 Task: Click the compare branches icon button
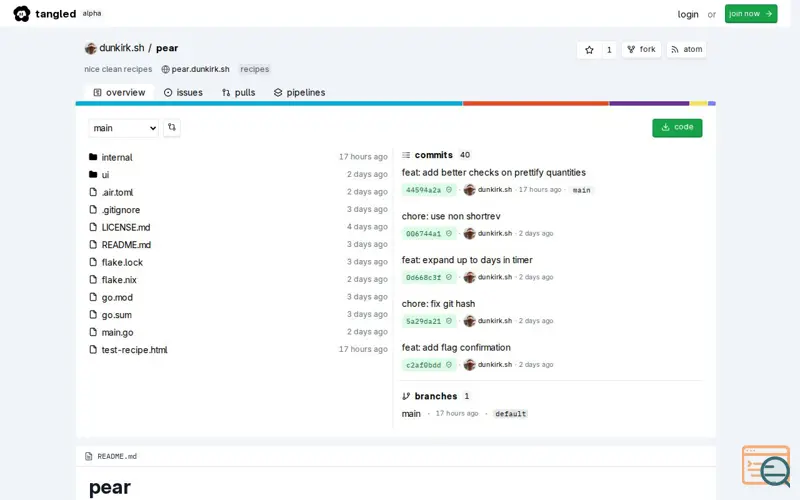click(x=172, y=128)
